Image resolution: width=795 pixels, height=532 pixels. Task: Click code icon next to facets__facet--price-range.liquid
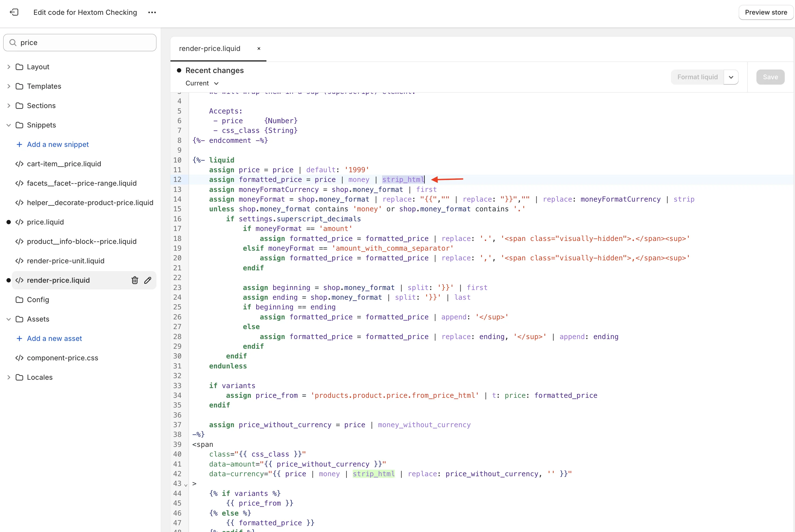[x=19, y=183]
